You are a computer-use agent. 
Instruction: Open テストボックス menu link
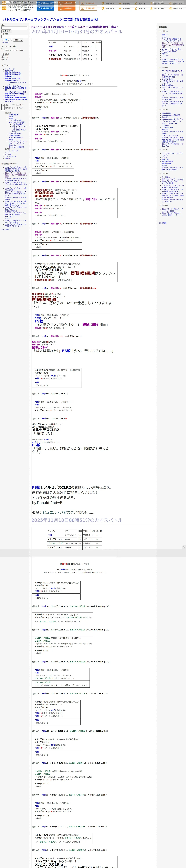point(10,157)
